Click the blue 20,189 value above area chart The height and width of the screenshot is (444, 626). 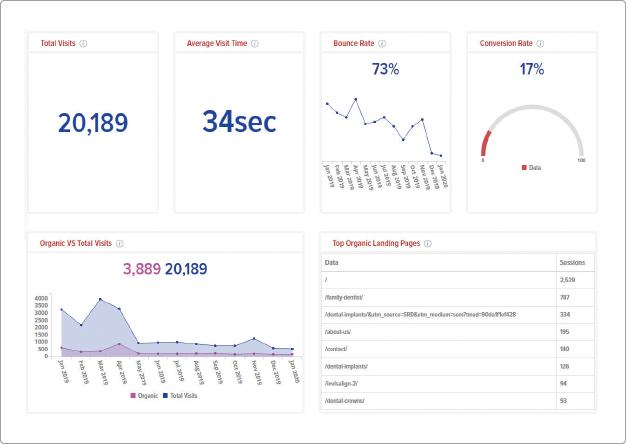(x=186, y=269)
